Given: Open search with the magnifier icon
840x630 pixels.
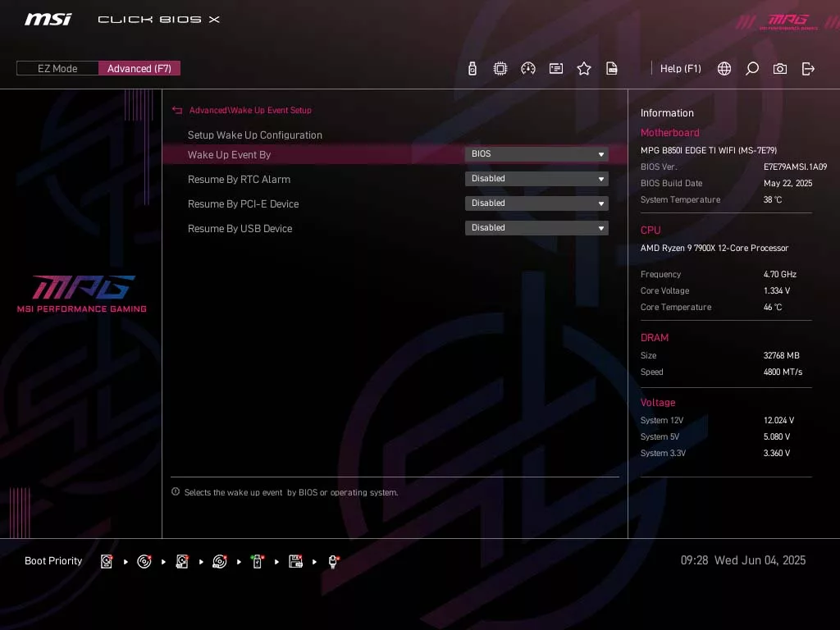Looking at the screenshot, I should (x=752, y=69).
